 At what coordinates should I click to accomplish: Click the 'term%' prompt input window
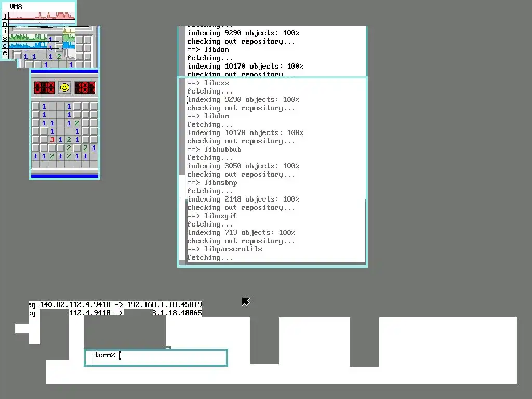[156, 357]
